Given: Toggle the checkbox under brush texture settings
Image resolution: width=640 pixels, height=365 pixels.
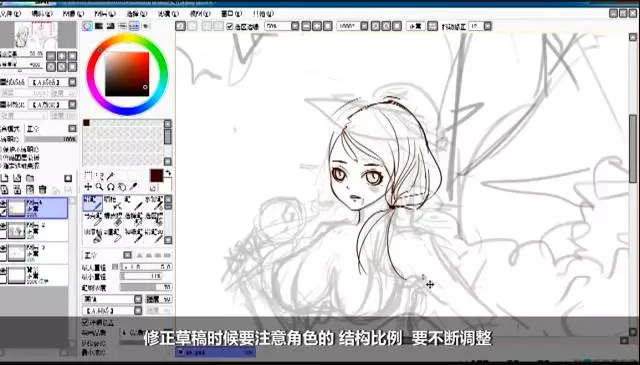Looking at the screenshot, I should pyautogui.click(x=85, y=322).
